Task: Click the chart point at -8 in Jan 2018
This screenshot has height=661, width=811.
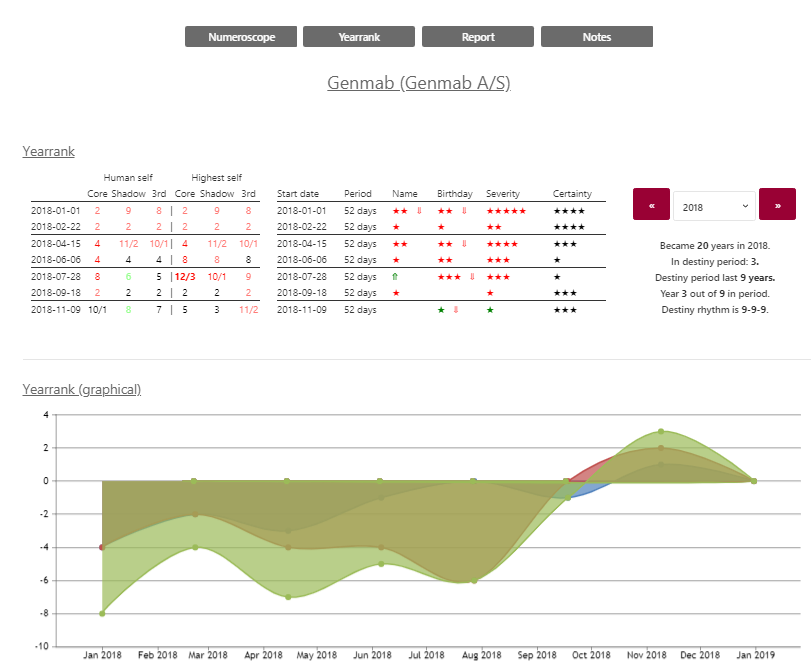Action: (x=102, y=613)
